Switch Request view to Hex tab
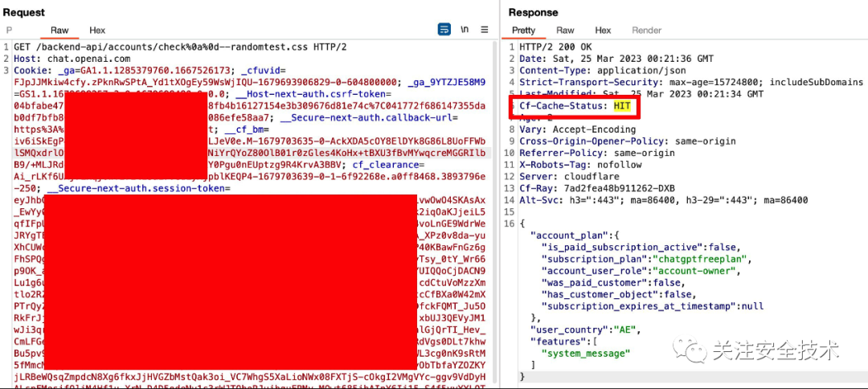This screenshot has height=389, width=868. click(97, 30)
